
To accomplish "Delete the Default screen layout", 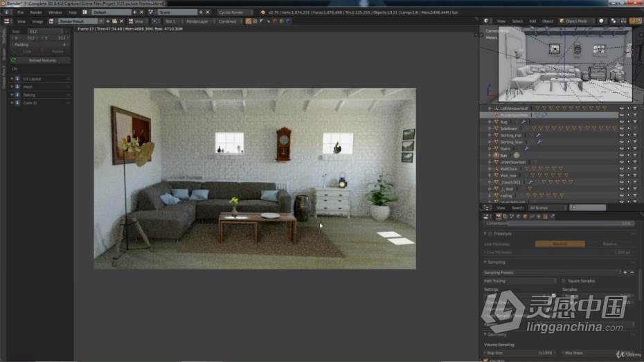I will coord(142,12).
